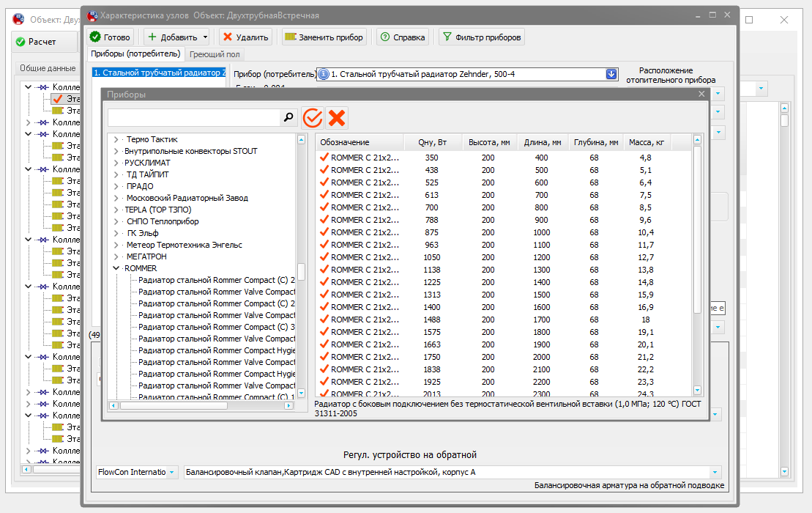Click checkmark icon of the 1050 W ROMMER row
This screenshot has height=513, width=812.
coord(324,256)
